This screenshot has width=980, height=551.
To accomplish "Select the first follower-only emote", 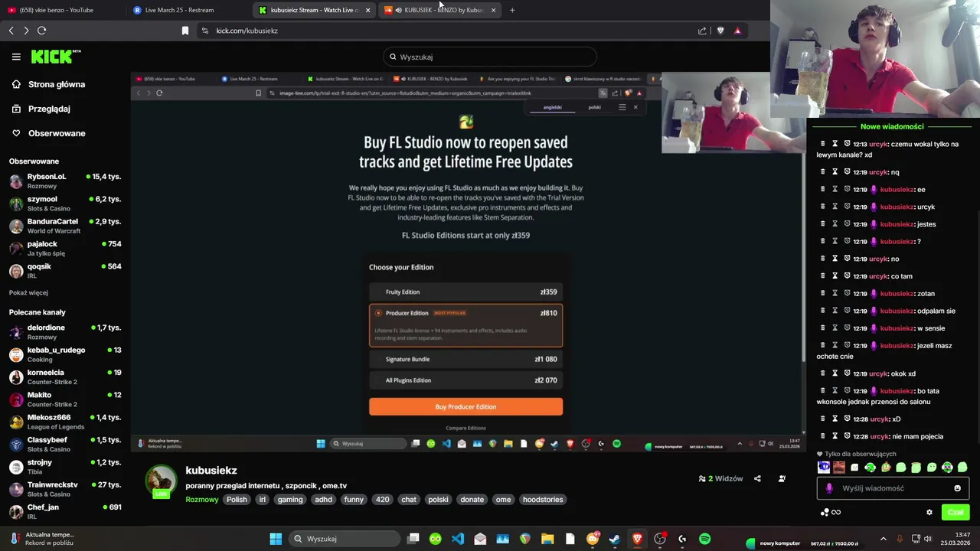I will coord(824,468).
